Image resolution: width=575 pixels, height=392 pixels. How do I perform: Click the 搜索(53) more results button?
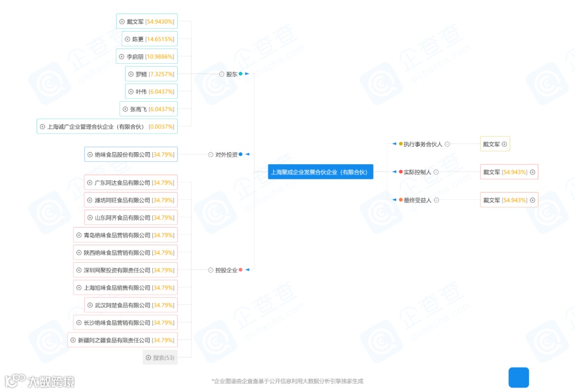tap(160, 357)
